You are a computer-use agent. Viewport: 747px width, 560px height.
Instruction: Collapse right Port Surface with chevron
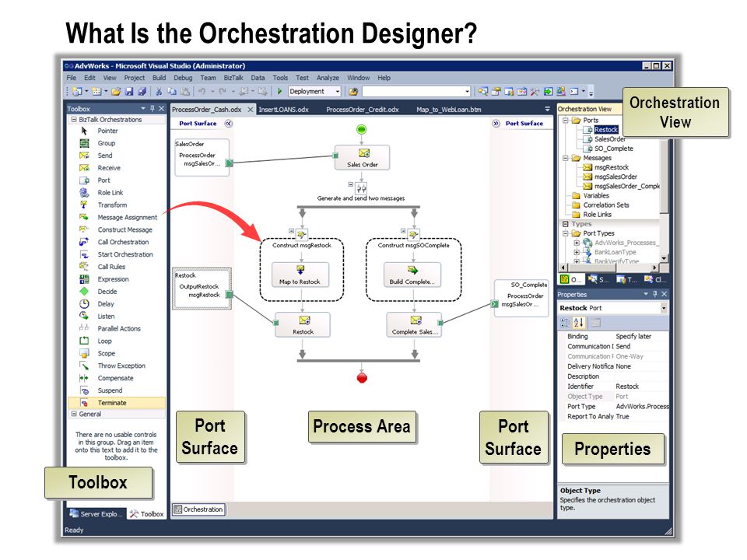tap(496, 124)
